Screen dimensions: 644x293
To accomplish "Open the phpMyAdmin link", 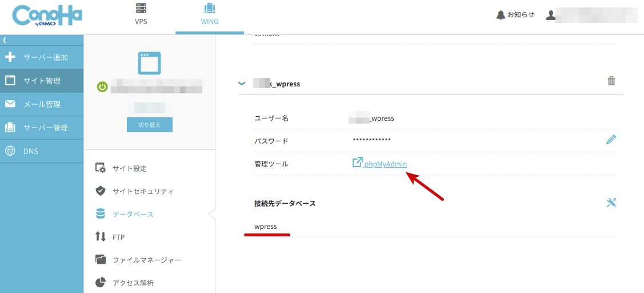I will tap(386, 164).
